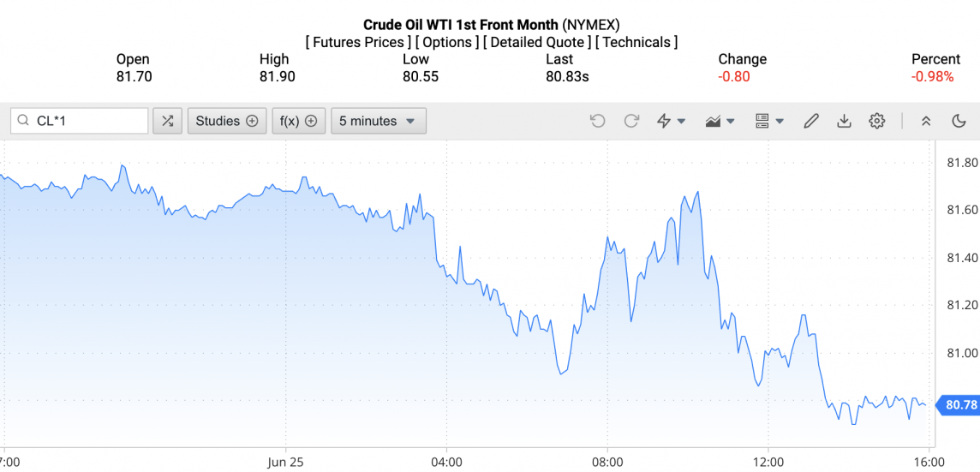The width and height of the screenshot is (980, 472).
Task: Add a study with Studies button
Action: point(226,121)
